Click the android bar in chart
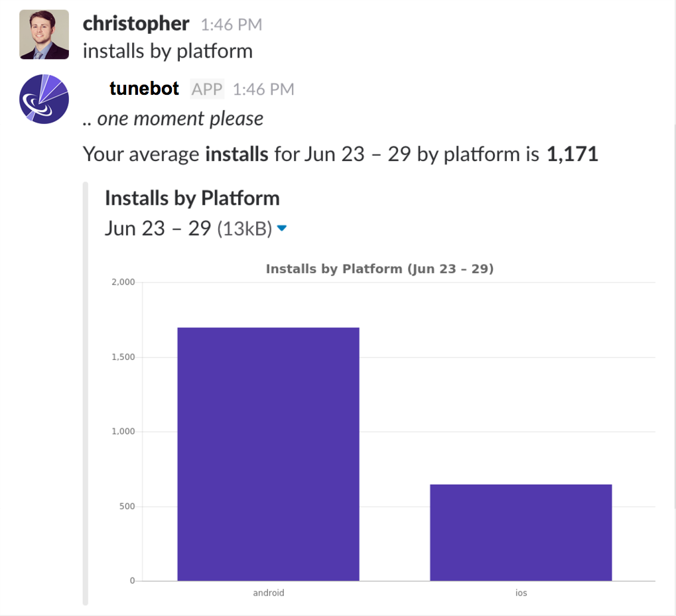Image resolution: width=676 pixels, height=616 pixels. point(268,454)
